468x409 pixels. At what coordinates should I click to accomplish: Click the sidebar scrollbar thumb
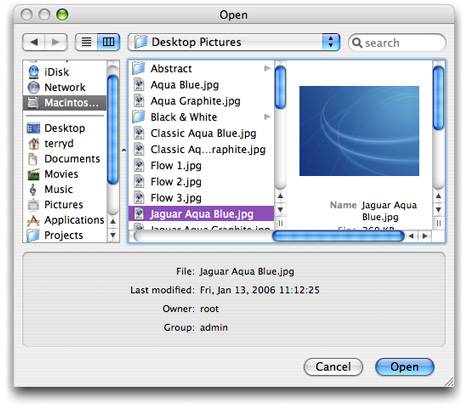tap(113, 130)
